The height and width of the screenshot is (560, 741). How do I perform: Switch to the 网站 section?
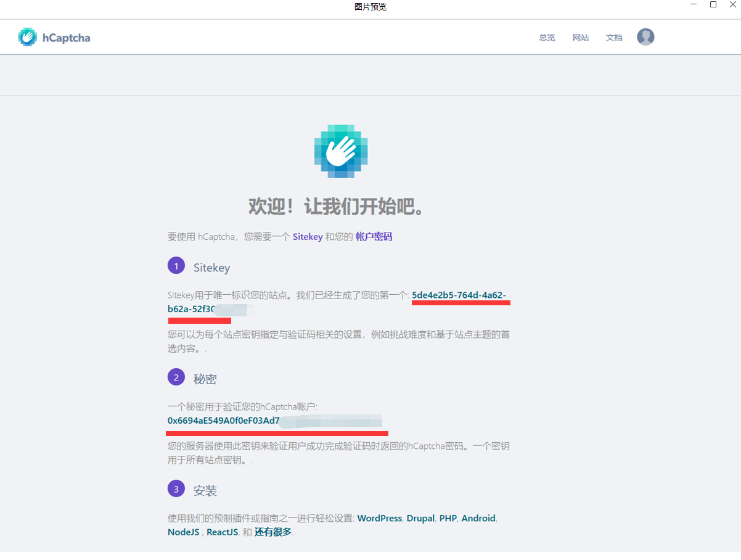coord(580,37)
